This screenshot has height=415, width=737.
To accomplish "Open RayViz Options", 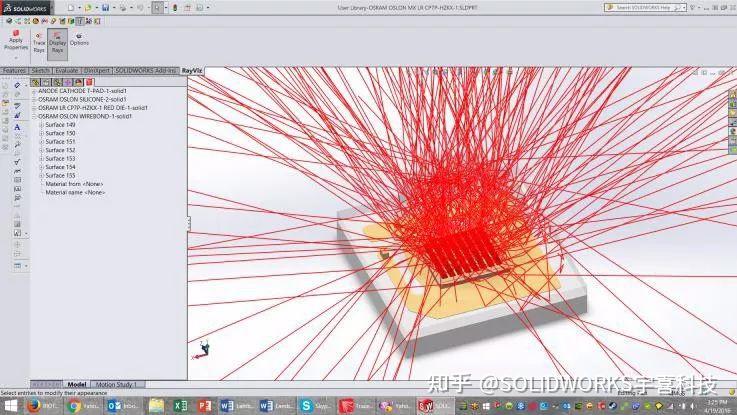I will click(x=79, y=39).
